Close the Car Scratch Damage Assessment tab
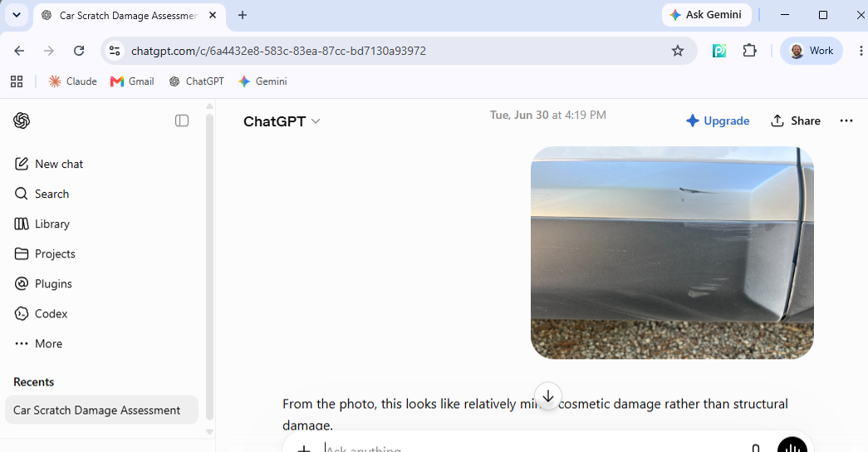 pyautogui.click(x=213, y=16)
